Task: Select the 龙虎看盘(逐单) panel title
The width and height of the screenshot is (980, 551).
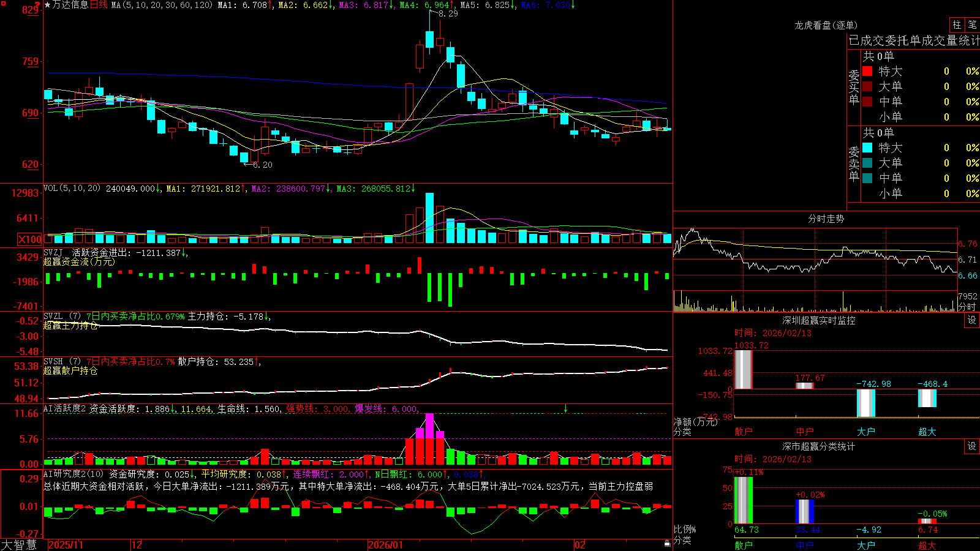Action: pos(826,25)
